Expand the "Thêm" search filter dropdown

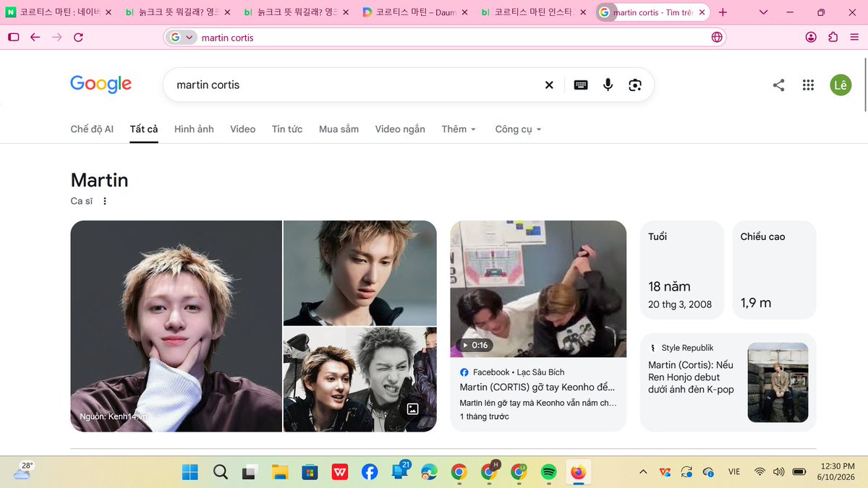coord(459,129)
